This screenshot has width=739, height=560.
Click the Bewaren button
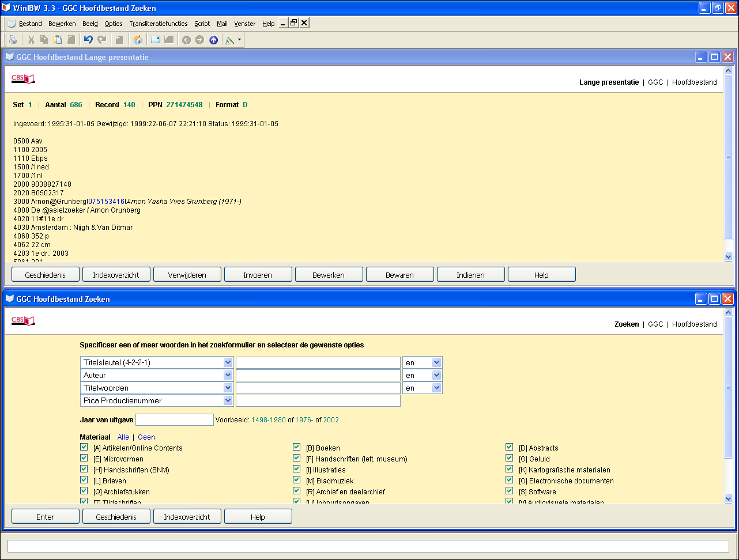click(x=399, y=275)
